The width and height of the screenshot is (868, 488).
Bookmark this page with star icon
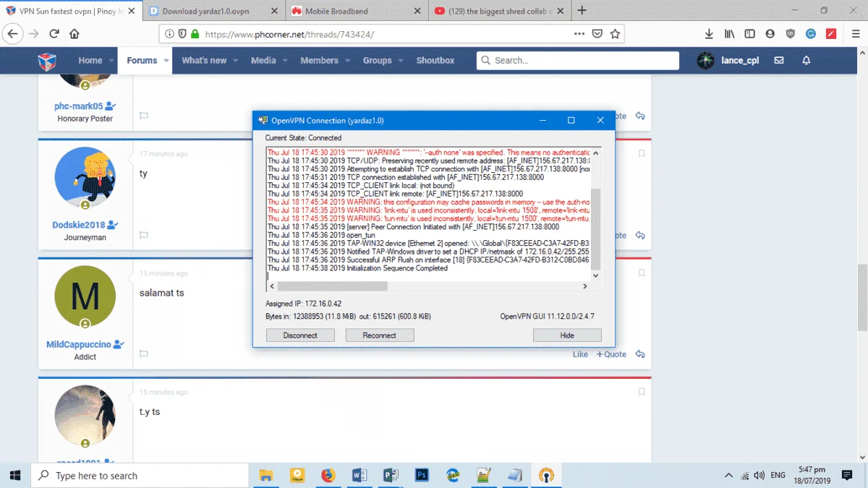pyautogui.click(x=615, y=33)
